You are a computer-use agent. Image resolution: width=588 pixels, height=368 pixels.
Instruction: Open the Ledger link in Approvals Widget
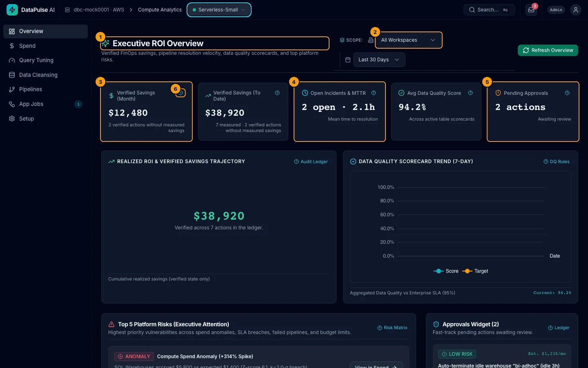click(559, 328)
